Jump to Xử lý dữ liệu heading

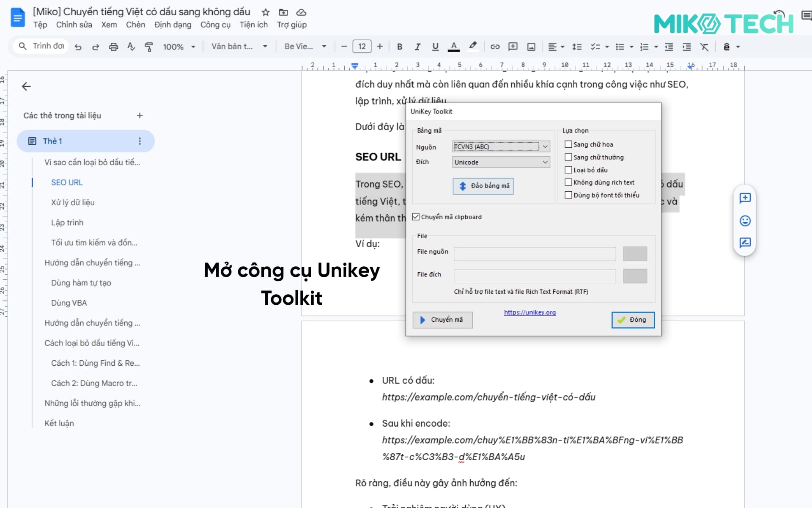click(x=73, y=202)
